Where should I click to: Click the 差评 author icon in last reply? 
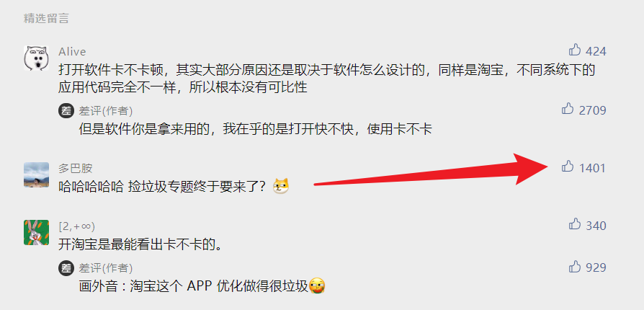[x=66, y=268]
